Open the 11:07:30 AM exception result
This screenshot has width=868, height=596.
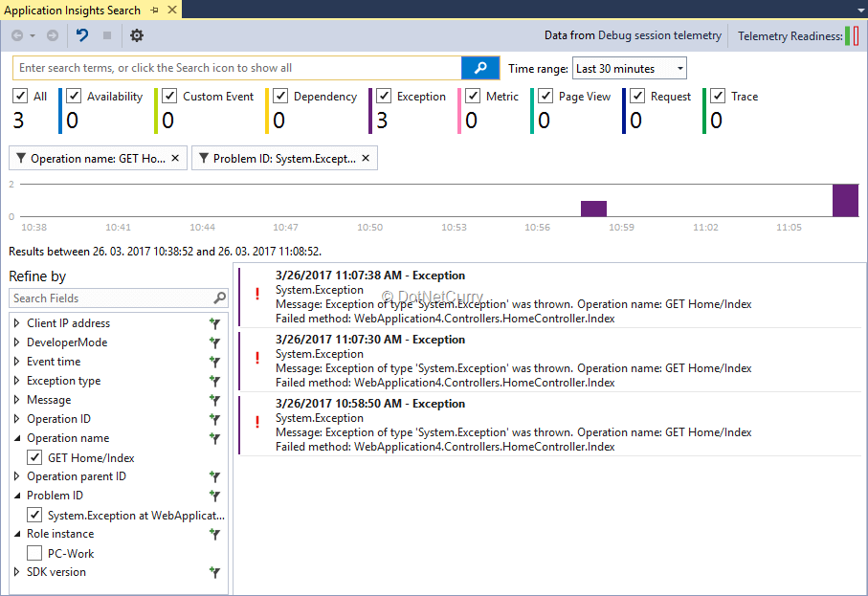pyautogui.click(x=549, y=361)
